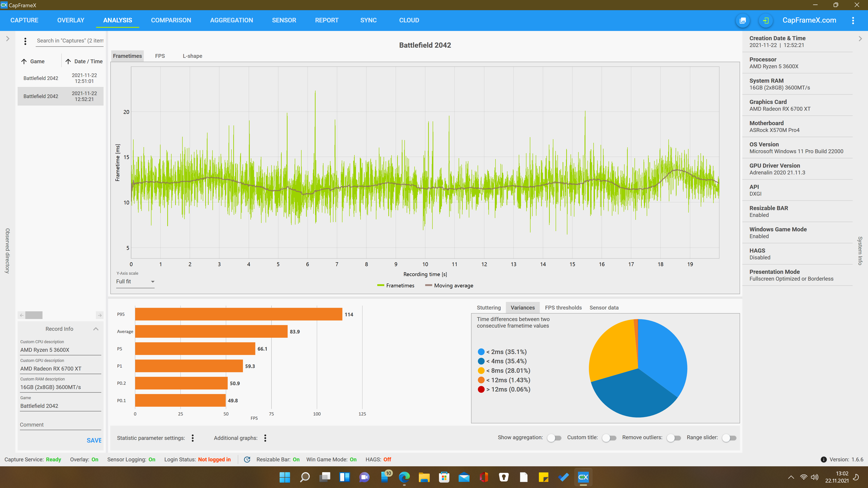The width and height of the screenshot is (868, 488).
Task: Enable the Show aggregation toggle
Action: coord(554,438)
